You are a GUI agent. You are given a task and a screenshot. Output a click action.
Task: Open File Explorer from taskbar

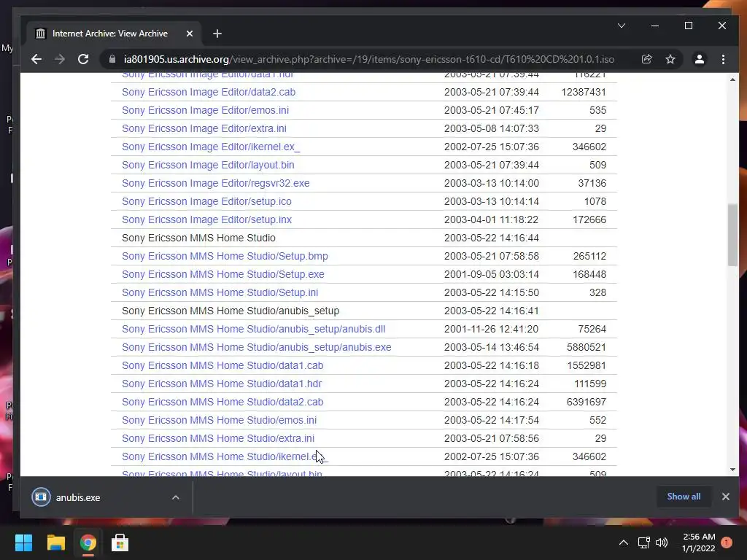(55, 542)
